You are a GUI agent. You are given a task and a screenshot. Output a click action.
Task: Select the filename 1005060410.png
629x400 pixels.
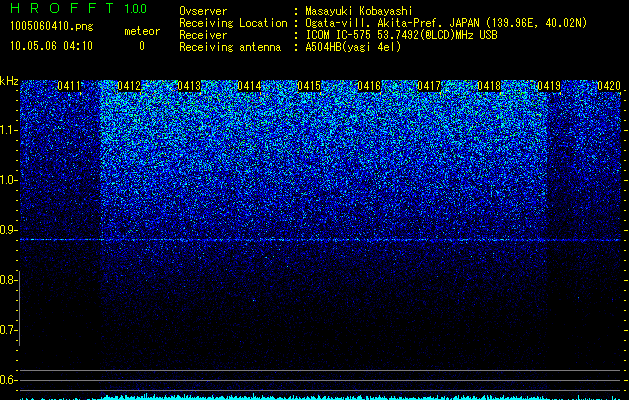[52, 26]
